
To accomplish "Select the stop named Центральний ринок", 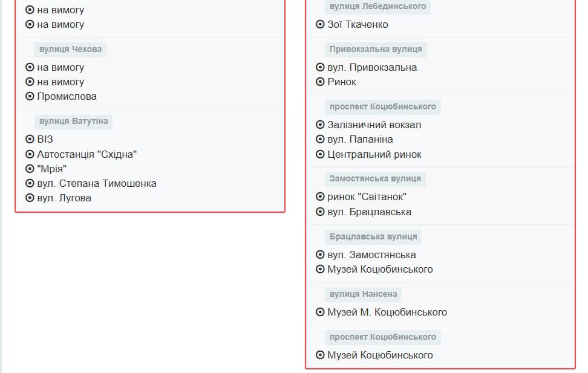I will click(x=373, y=154).
